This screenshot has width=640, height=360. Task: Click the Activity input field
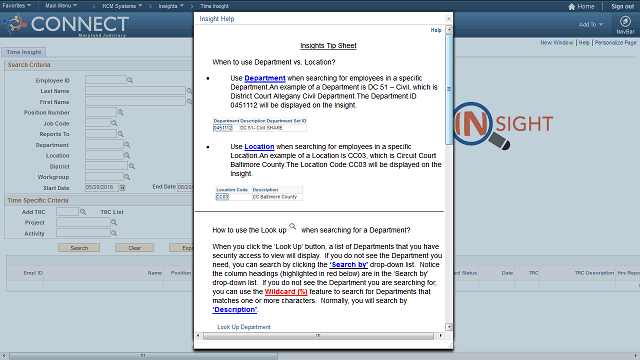pyautogui.click(x=83, y=233)
